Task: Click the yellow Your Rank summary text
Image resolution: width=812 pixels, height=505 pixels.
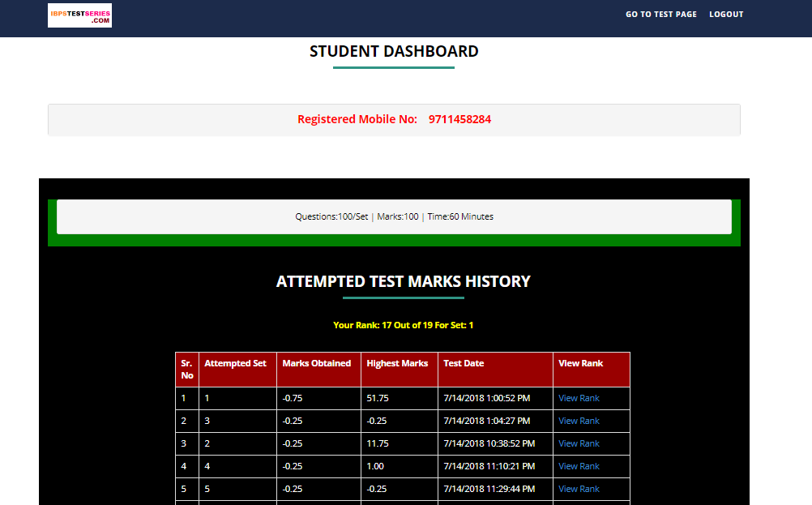Action: (x=403, y=325)
